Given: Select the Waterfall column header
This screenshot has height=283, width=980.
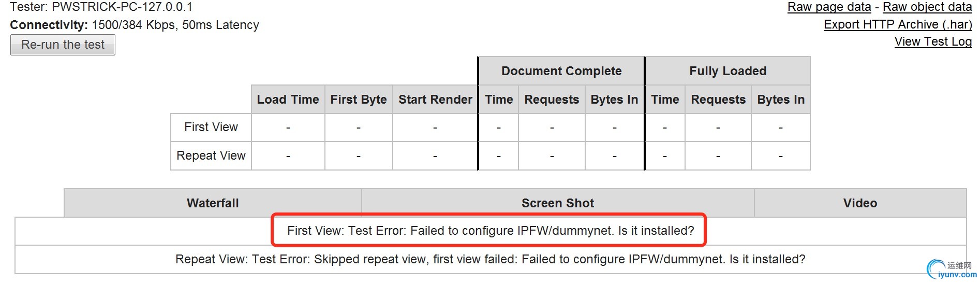Looking at the screenshot, I should click(213, 203).
